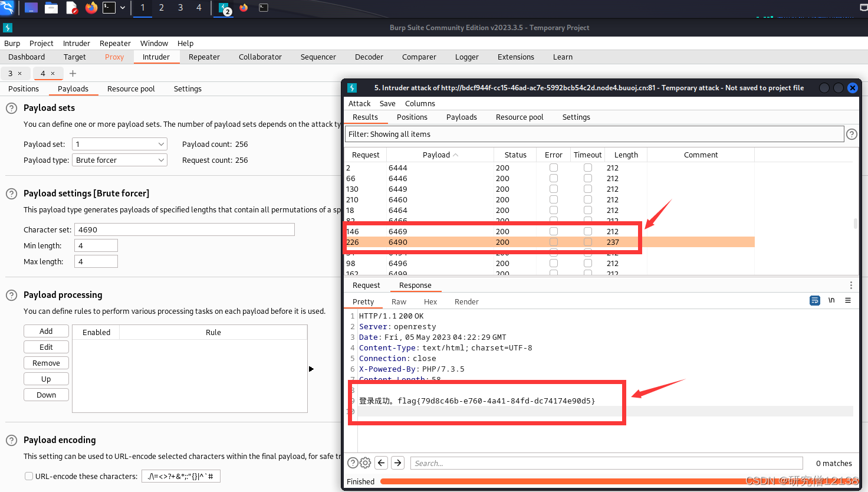Click the Max length field
The height and width of the screenshot is (492, 868).
(96, 261)
